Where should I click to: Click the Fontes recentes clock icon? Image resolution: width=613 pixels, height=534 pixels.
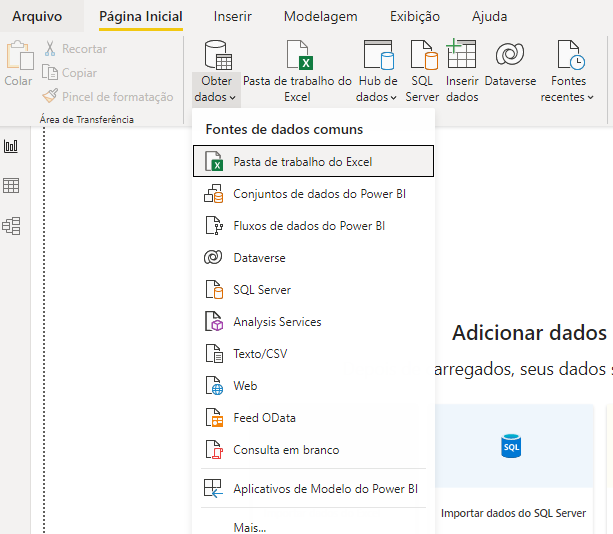pyautogui.click(x=571, y=55)
